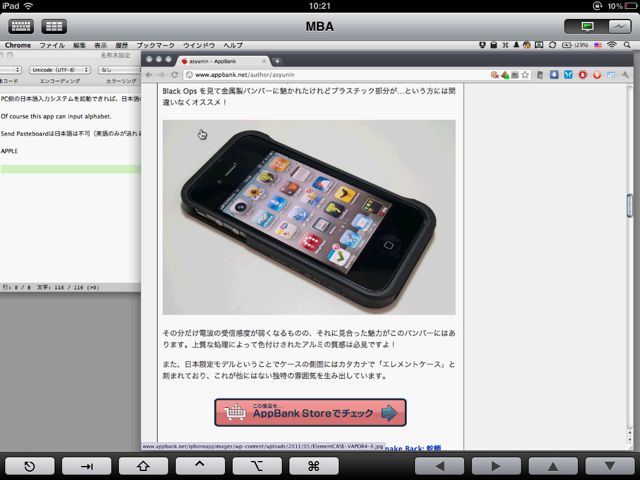
Task: Open a new Chrome tab
Action: tap(277, 61)
